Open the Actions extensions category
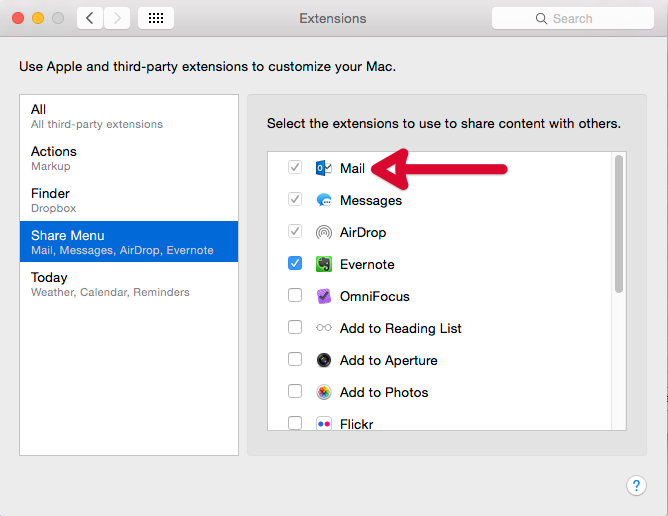This screenshot has height=516, width=668. pos(129,158)
